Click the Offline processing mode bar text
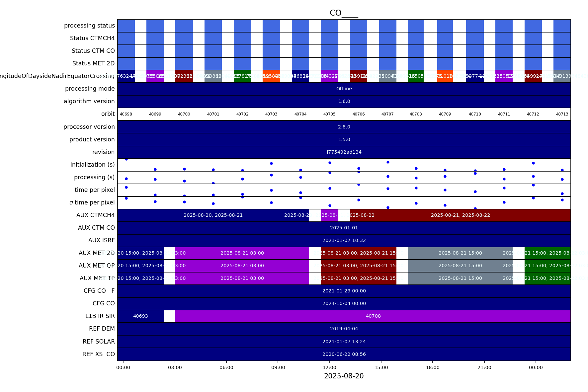The width and height of the screenshot is (588, 392). (344, 89)
